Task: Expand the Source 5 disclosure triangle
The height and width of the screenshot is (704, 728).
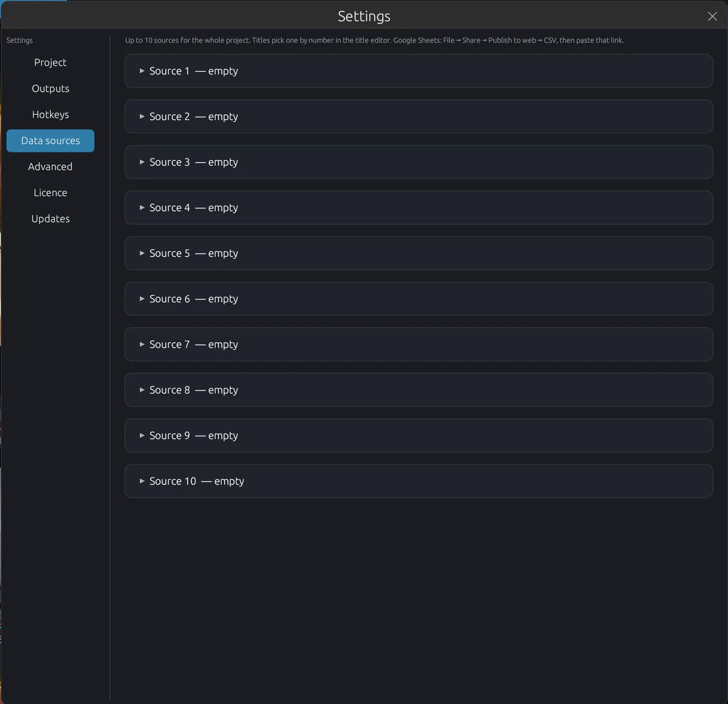Action: pos(142,253)
